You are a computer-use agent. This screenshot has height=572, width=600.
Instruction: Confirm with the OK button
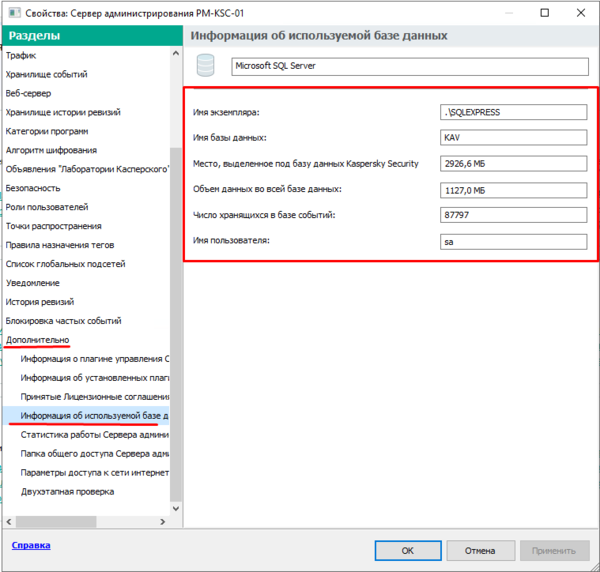click(408, 551)
